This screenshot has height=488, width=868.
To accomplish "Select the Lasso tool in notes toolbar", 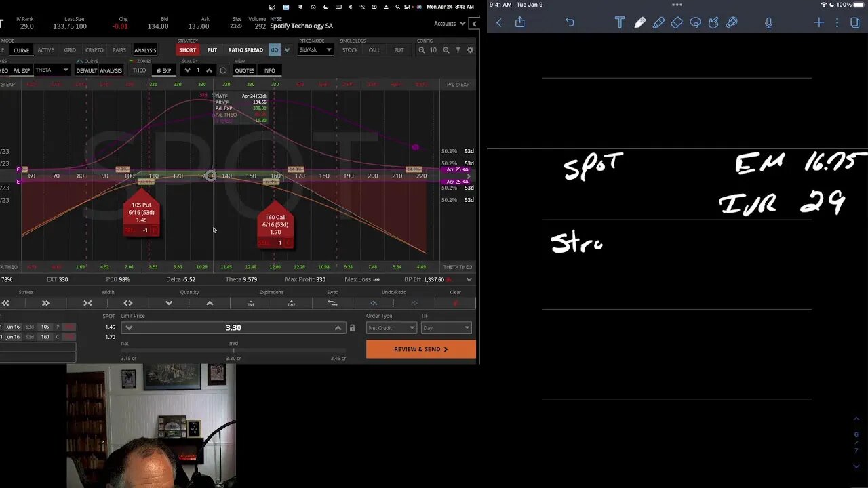I will (x=695, y=22).
